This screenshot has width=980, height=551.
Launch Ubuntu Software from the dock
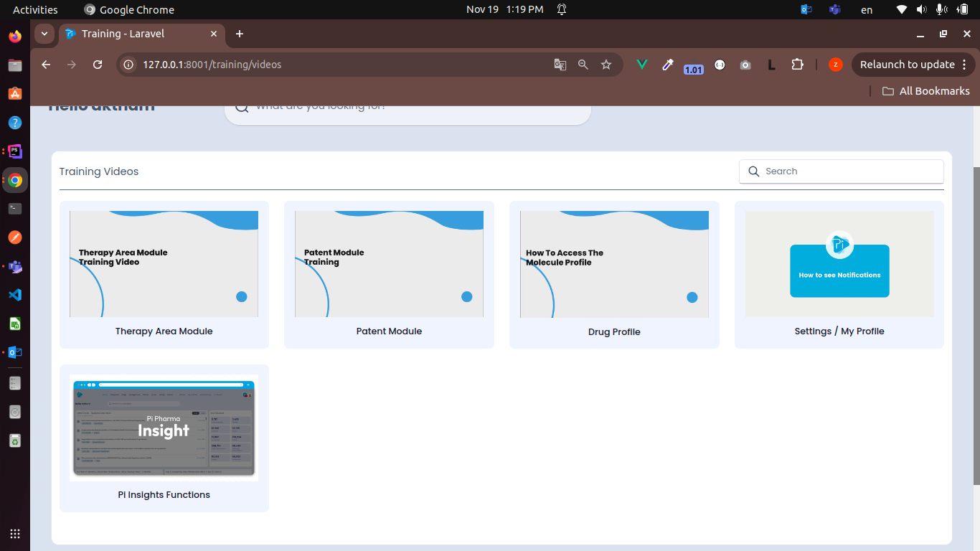(15, 93)
